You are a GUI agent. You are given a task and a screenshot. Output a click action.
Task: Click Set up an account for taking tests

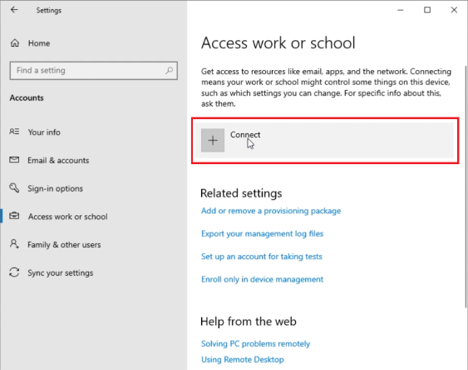point(262,256)
